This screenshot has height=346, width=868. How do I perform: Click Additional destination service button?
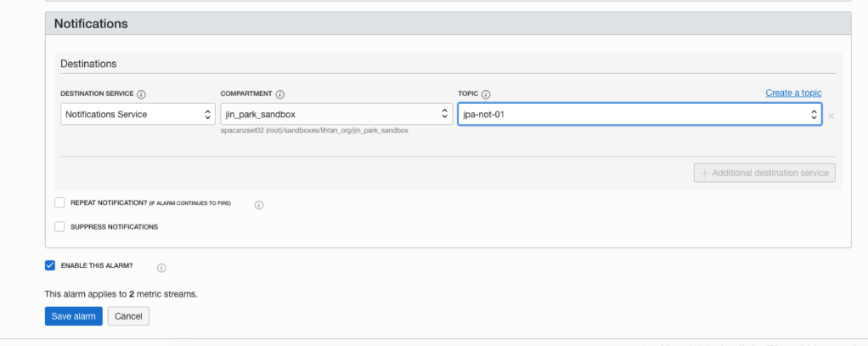(x=764, y=173)
